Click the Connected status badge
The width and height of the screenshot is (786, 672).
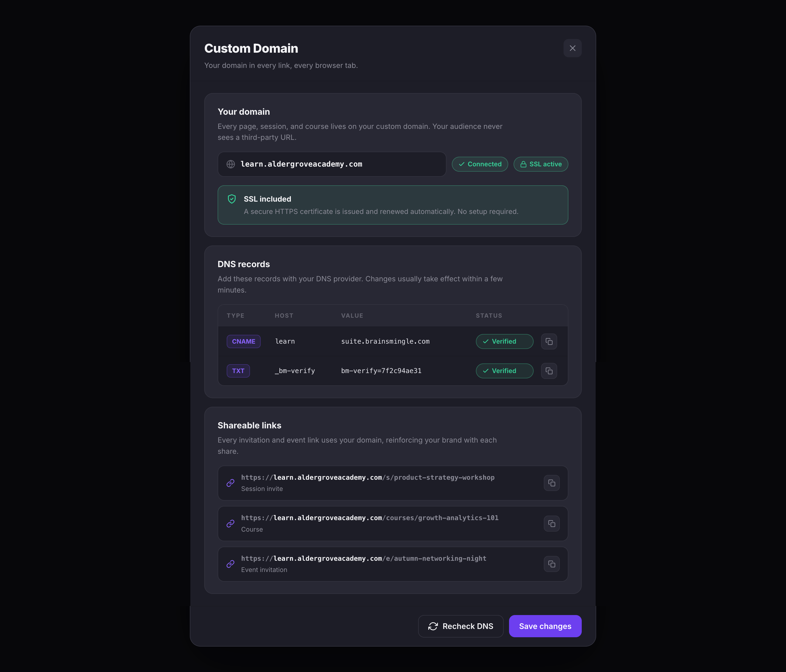(480, 164)
